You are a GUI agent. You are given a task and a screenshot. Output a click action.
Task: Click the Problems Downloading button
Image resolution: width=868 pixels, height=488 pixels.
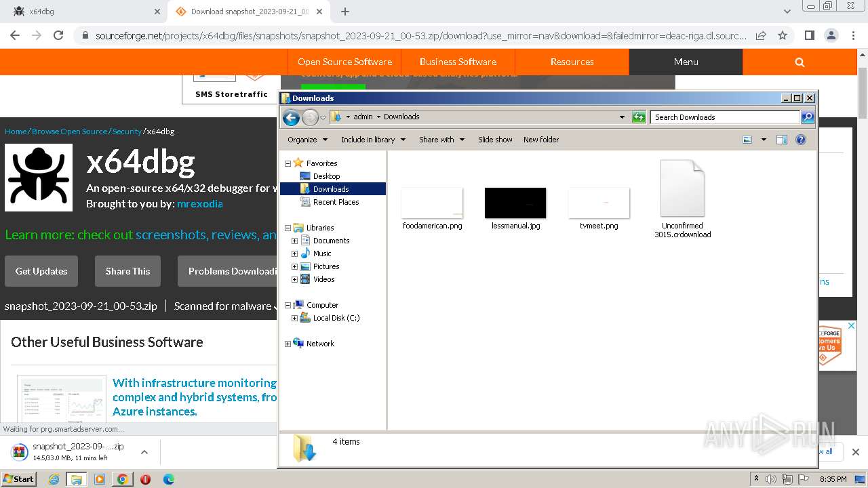[228, 271]
